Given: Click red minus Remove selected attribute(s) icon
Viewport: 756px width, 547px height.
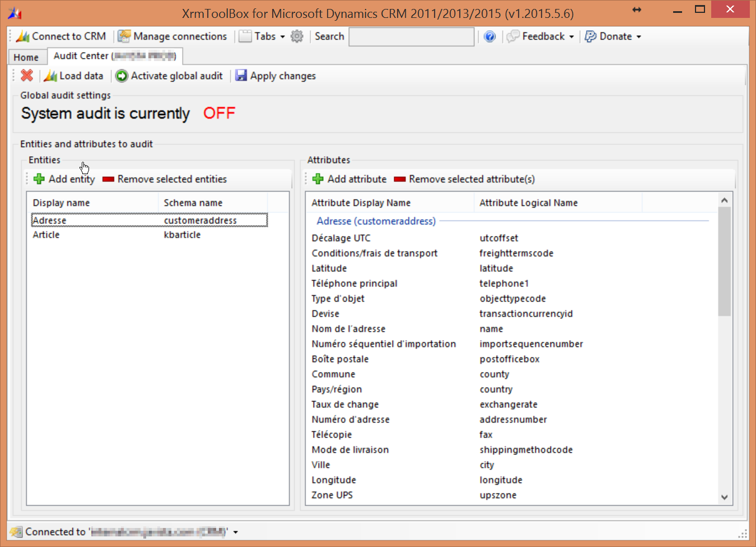Looking at the screenshot, I should [x=400, y=179].
